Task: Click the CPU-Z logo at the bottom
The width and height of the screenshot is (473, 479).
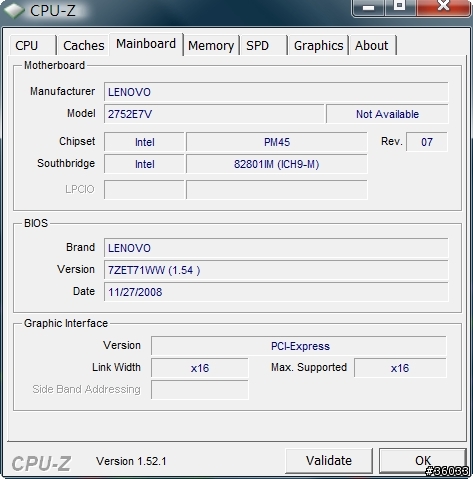Action: coord(41,463)
